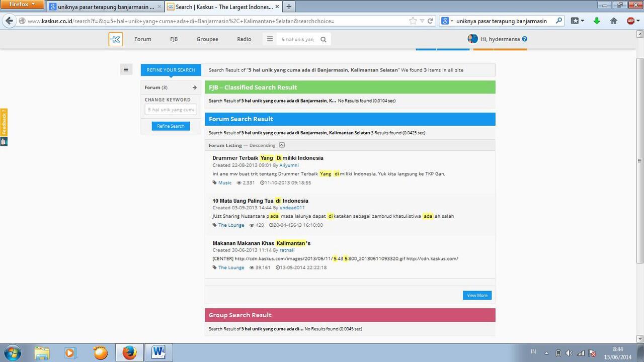Click the user avatar next to Hi, hydesmansa

(x=472, y=39)
